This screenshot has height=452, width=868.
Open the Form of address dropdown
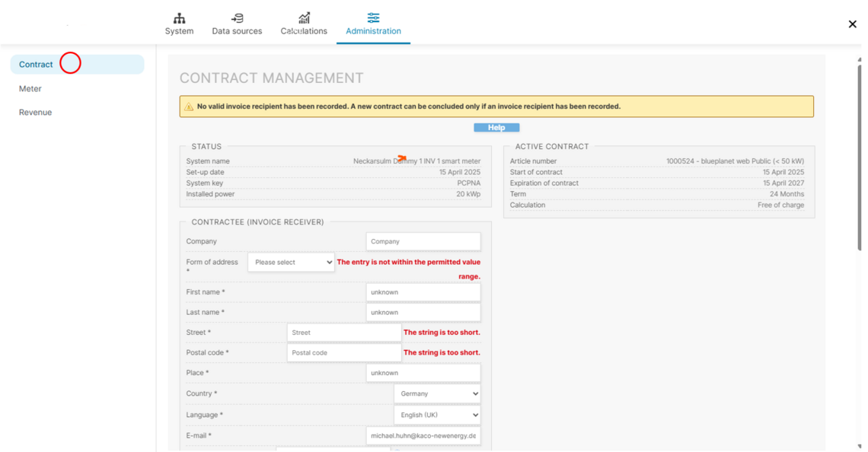tap(291, 263)
